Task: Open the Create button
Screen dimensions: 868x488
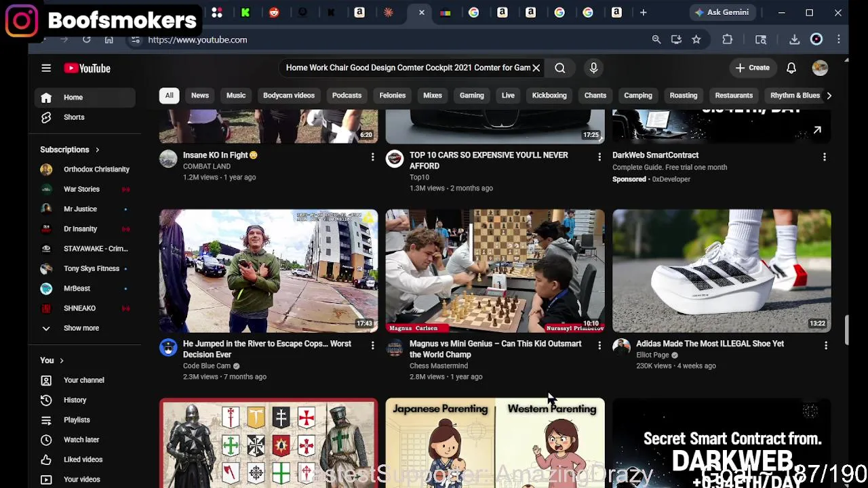Action: coord(753,68)
